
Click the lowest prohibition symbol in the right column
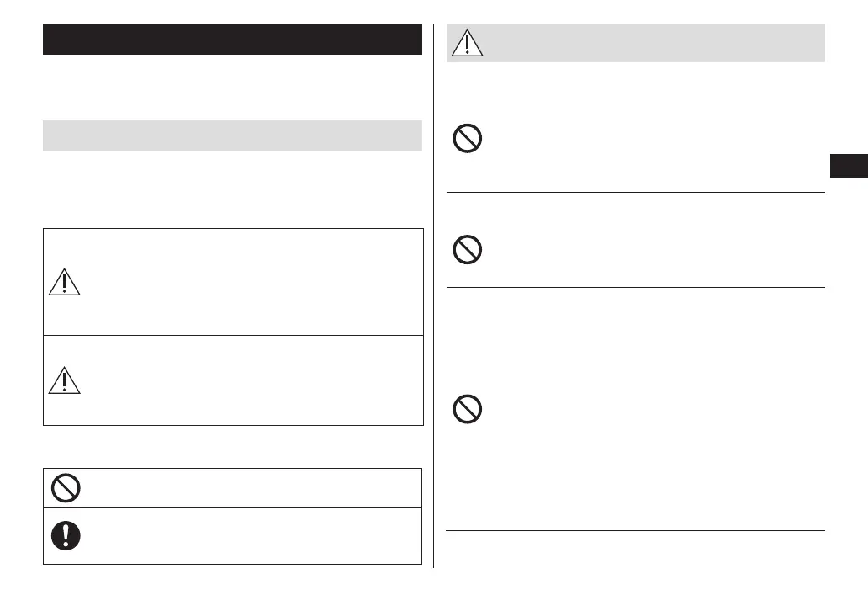(468, 409)
